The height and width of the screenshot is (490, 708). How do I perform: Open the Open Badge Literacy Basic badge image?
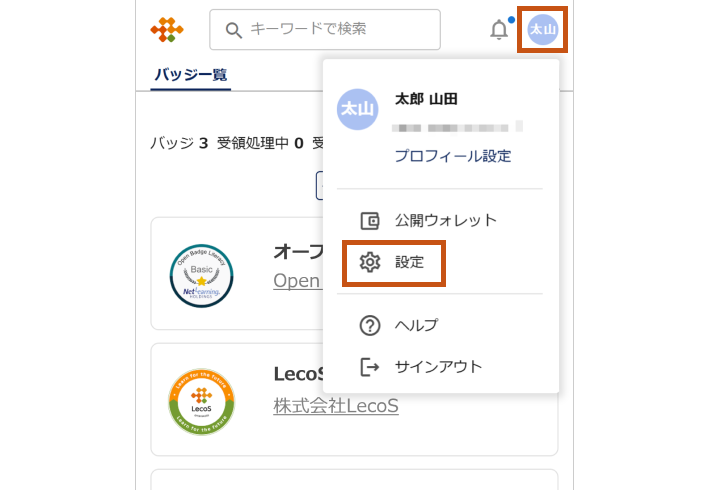[x=201, y=275]
